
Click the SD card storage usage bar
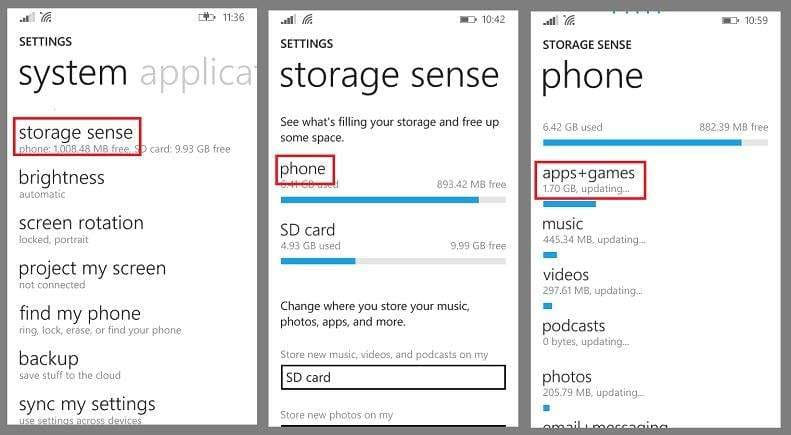(x=392, y=261)
